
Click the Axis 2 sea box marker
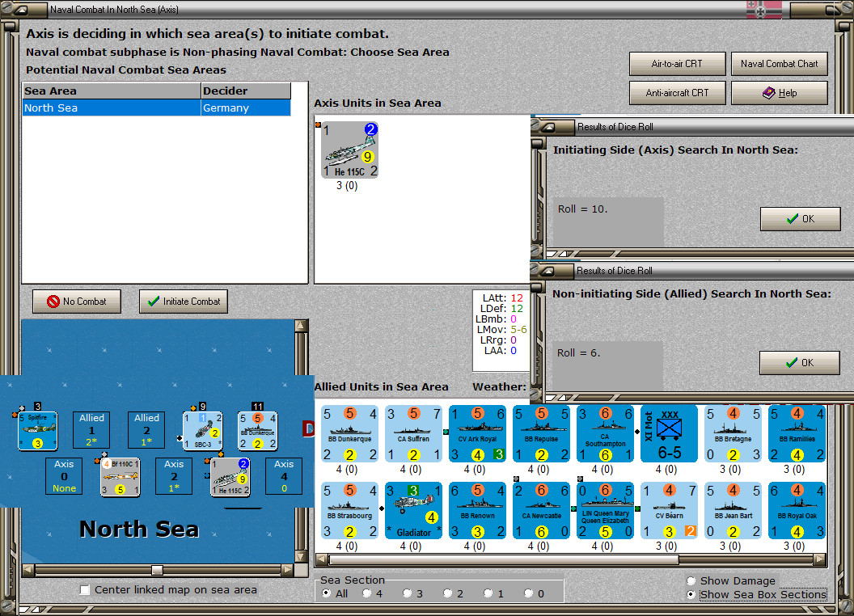click(x=174, y=476)
